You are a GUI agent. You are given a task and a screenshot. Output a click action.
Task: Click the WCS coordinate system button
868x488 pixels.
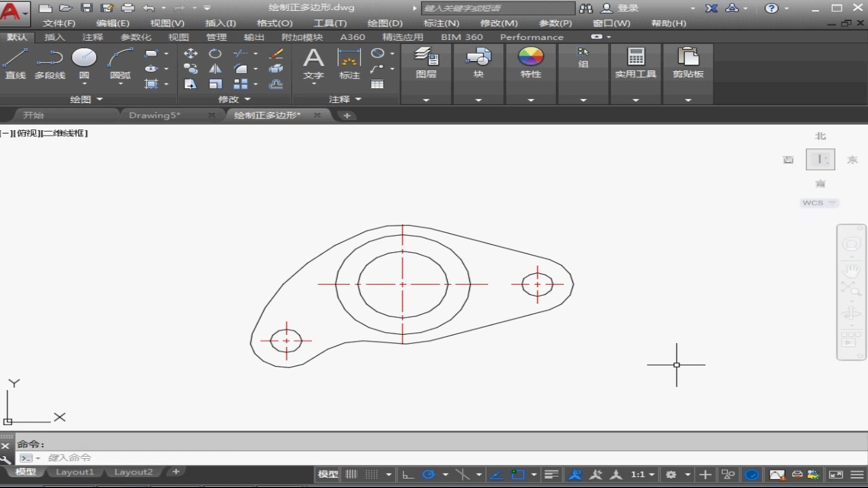point(819,203)
